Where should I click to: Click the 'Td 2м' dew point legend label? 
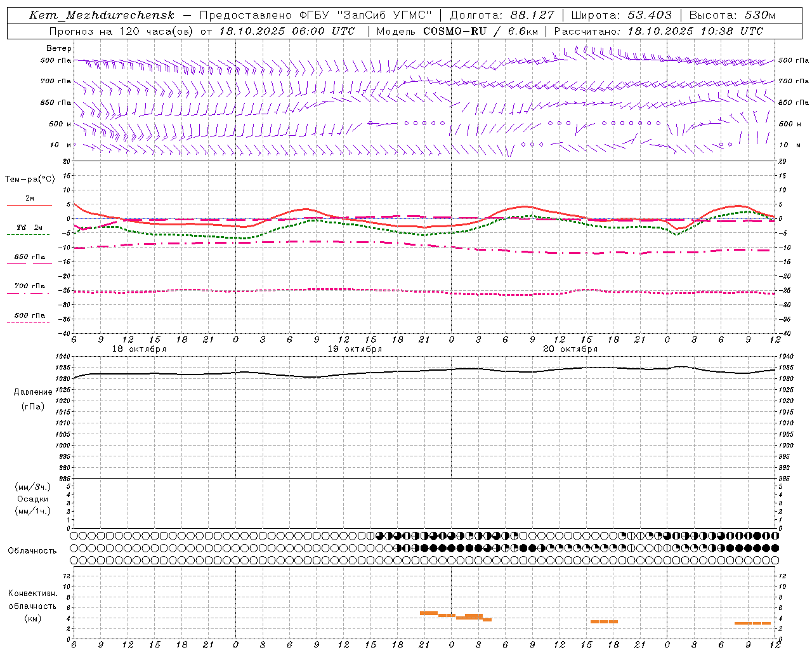[x=29, y=227]
